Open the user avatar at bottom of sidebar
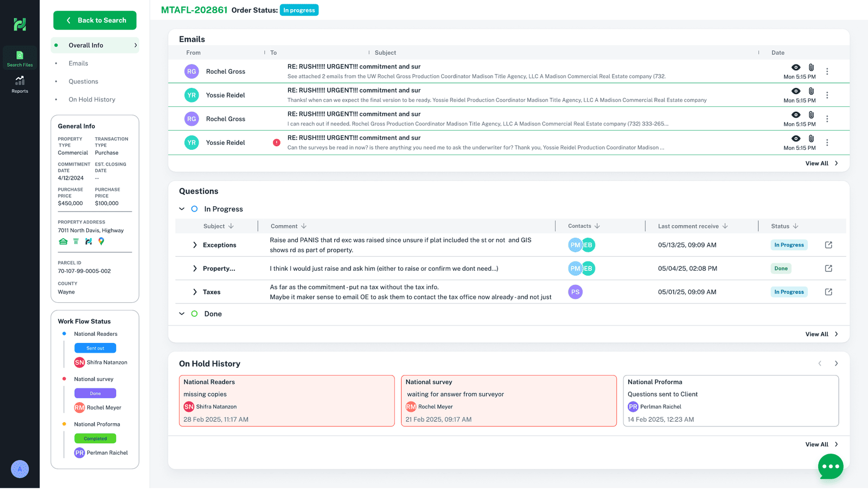The width and height of the screenshot is (868, 490). [20, 469]
